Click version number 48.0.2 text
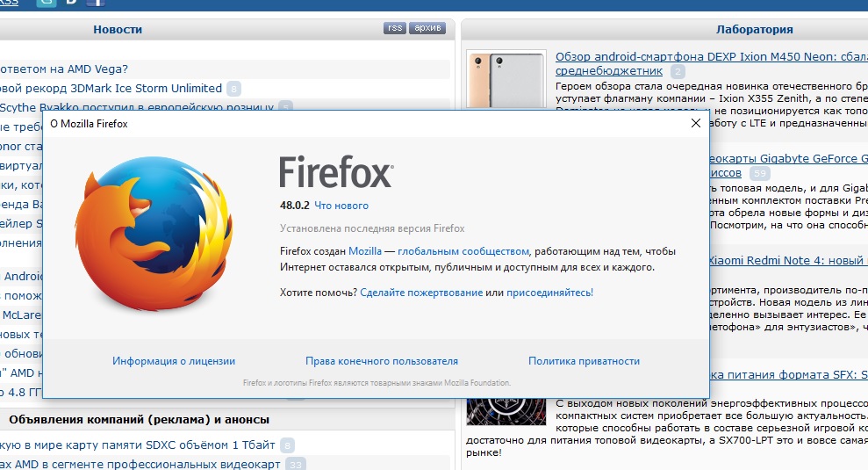The image size is (868, 470). pyautogui.click(x=295, y=206)
